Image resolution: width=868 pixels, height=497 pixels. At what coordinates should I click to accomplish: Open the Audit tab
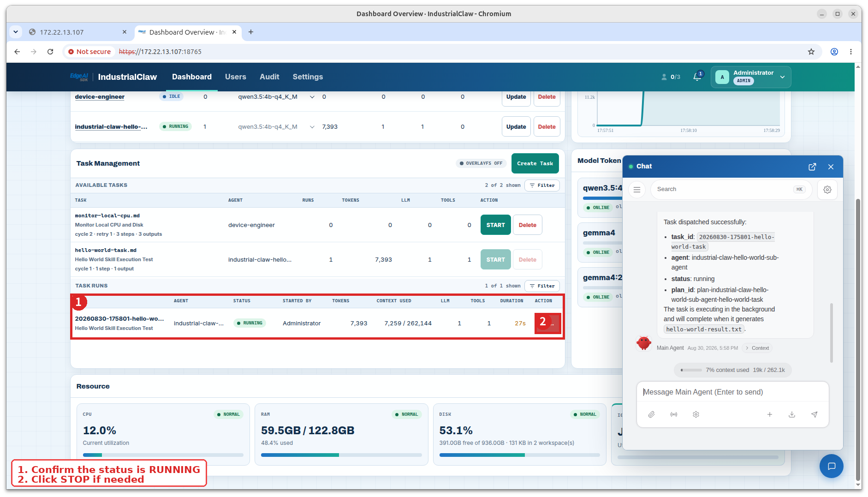tap(269, 77)
